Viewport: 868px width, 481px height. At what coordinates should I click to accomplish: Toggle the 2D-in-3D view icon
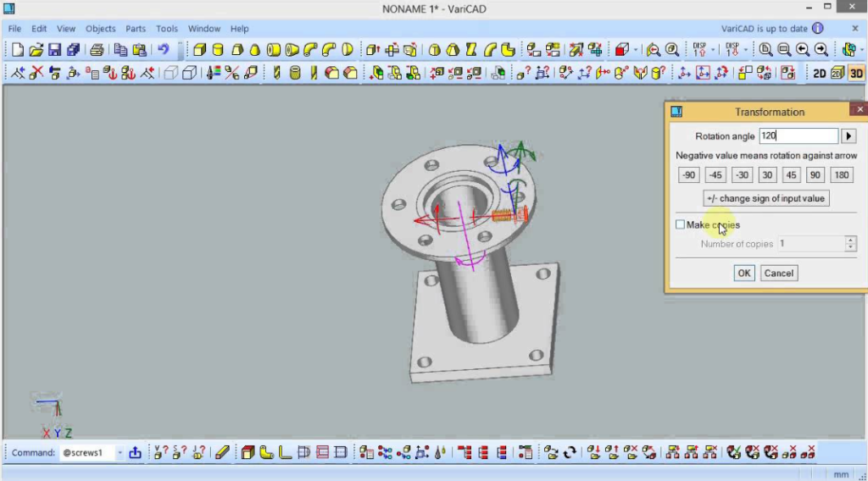[x=837, y=73]
